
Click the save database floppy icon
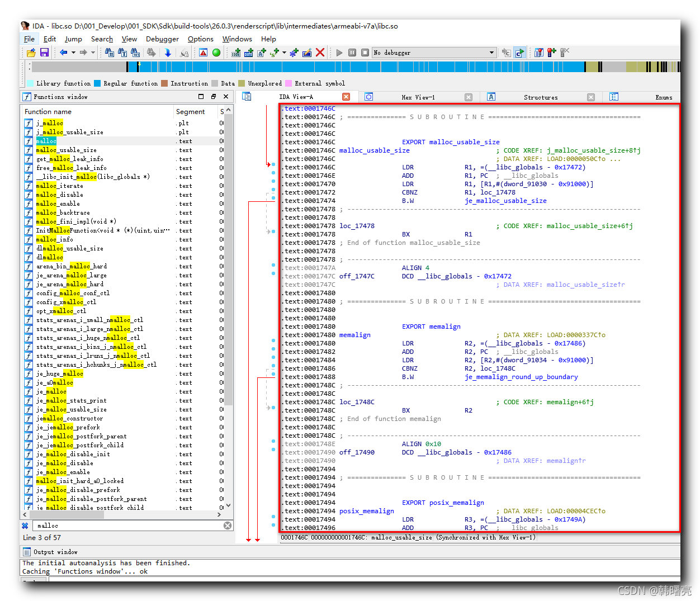[x=44, y=53]
